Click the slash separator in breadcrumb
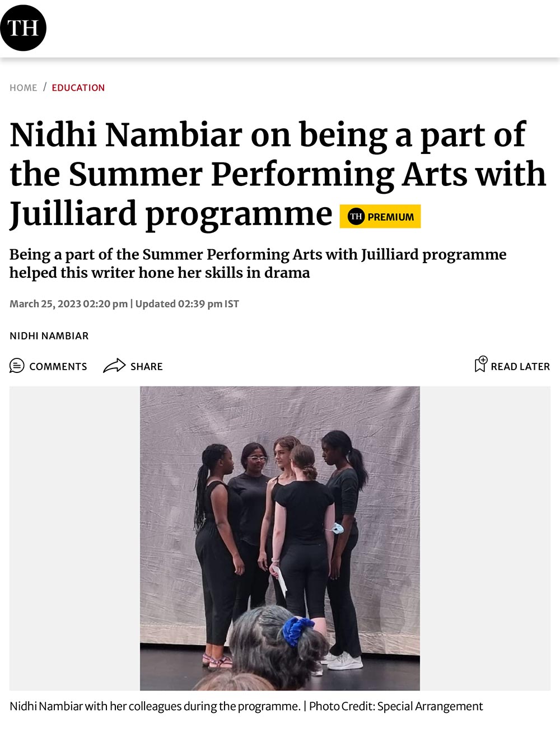The height and width of the screenshot is (756, 560). coord(44,87)
